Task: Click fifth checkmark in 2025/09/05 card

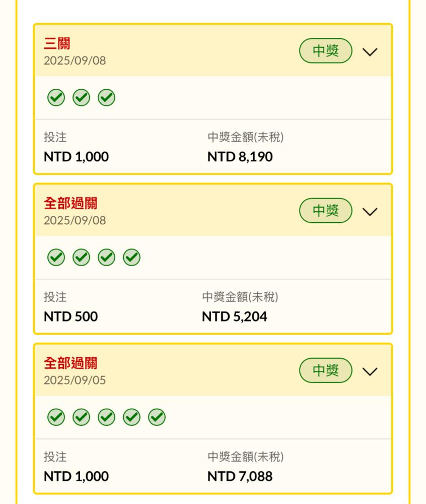Action: coord(157,417)
